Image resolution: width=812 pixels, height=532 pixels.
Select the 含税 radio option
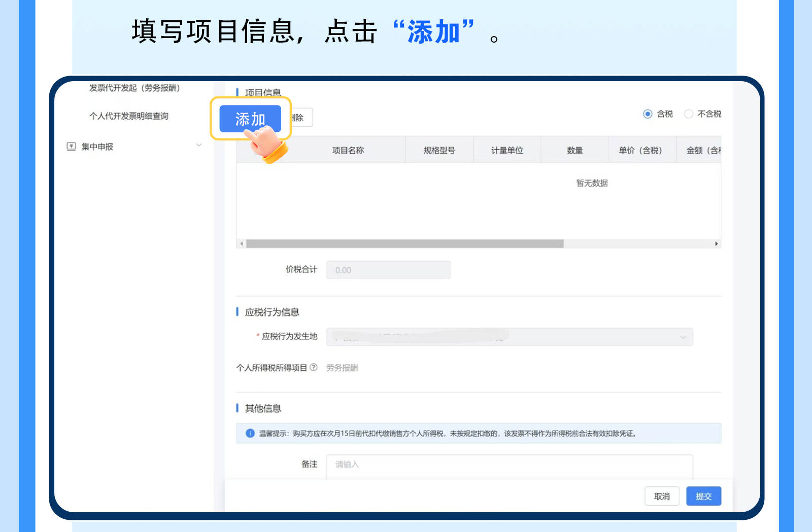point(648,114)
